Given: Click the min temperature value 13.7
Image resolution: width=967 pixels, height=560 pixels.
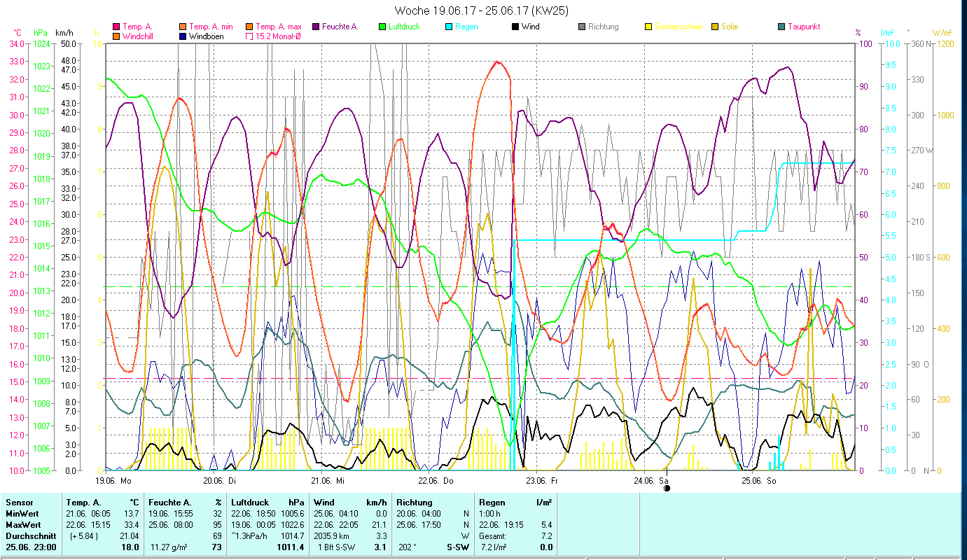Looking at the screenshot, I should tap(133, 514).
